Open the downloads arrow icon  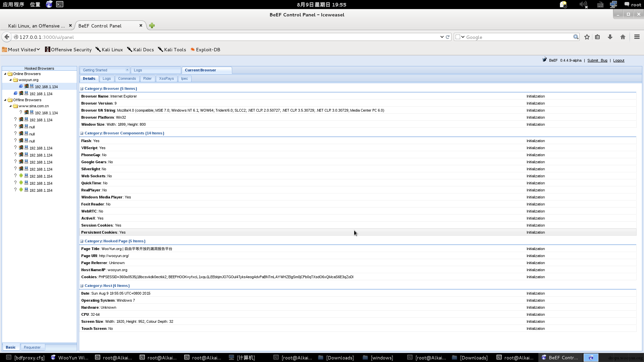pos(610,37)
